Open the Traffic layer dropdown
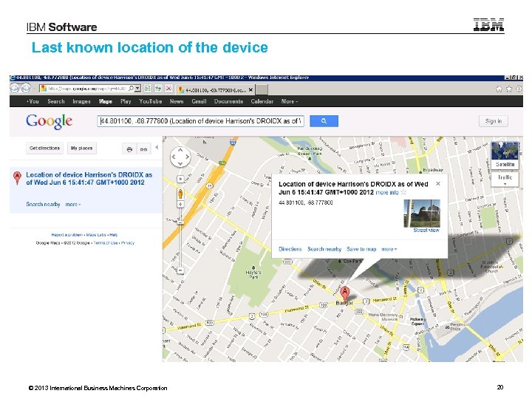532x399 pixels. [x=505, y=179]
